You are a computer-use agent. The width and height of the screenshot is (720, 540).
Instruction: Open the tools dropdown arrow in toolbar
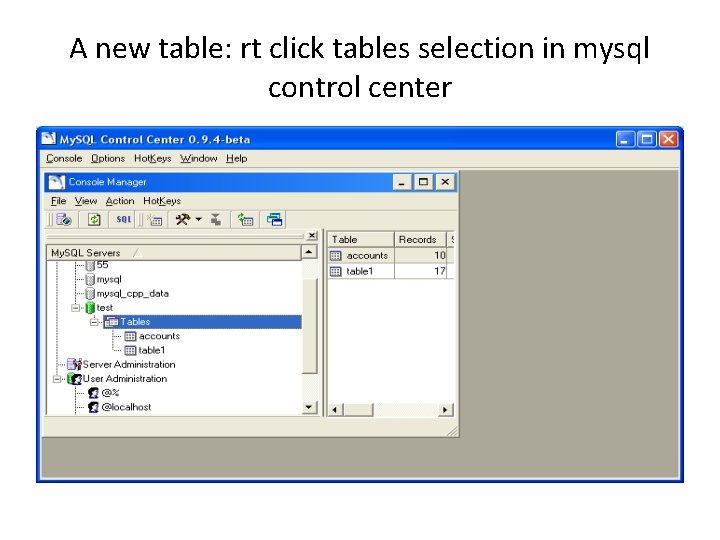(198, 219)
